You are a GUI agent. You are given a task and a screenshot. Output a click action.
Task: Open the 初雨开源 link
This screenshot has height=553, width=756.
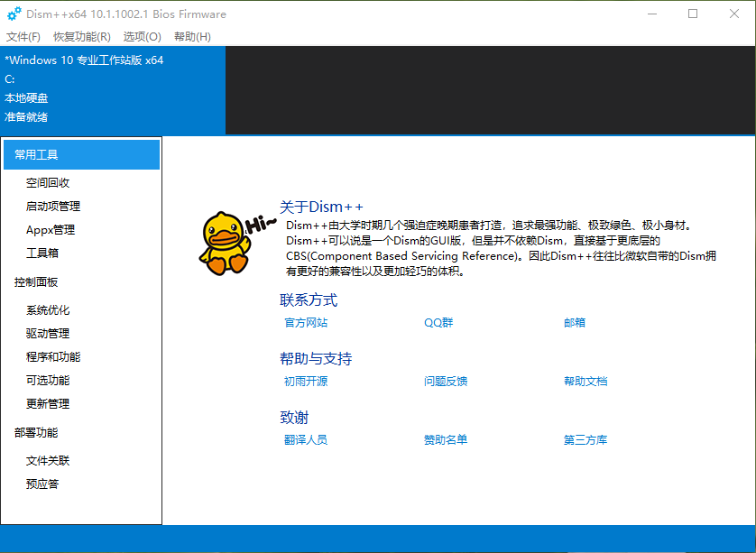click(x=306, y=382)
